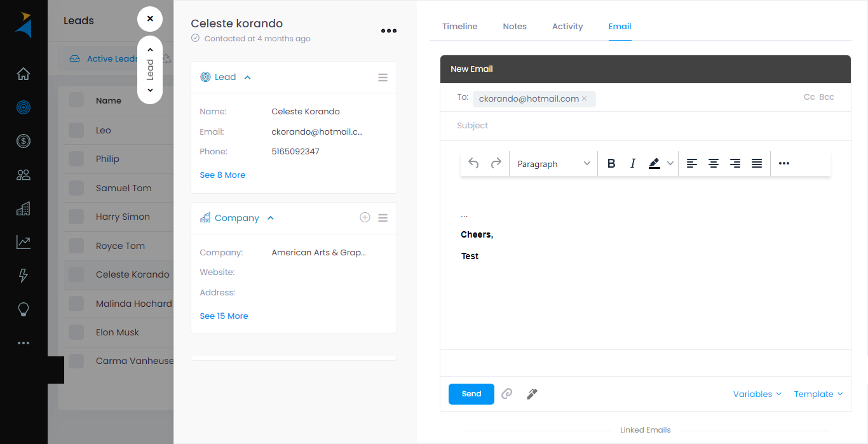The height and width of the screenshot is (444, 868).
Task: Check the checkbox for Elon Musk
Action: coord(76,332)
